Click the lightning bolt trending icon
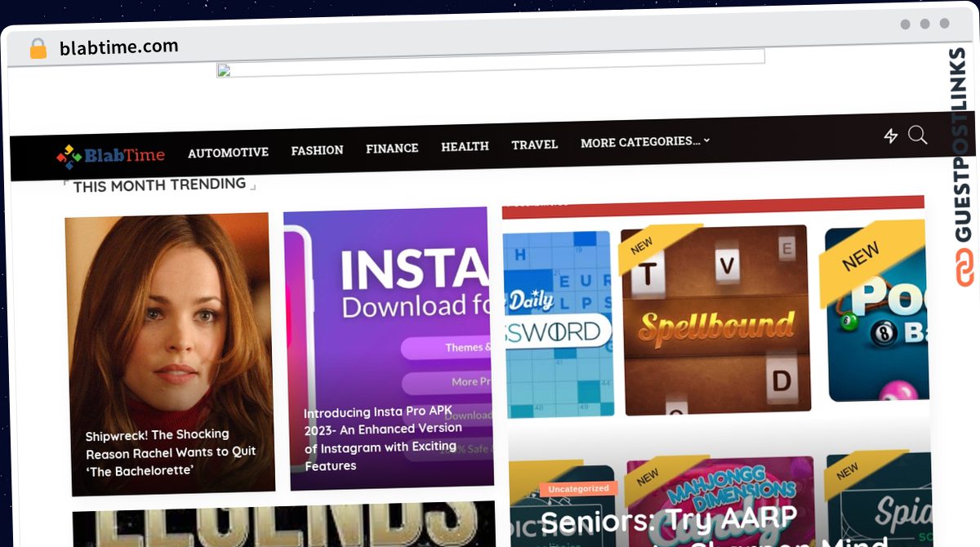Image resolution: width=980 pixels, height=547 pixels. coord(891,136)
